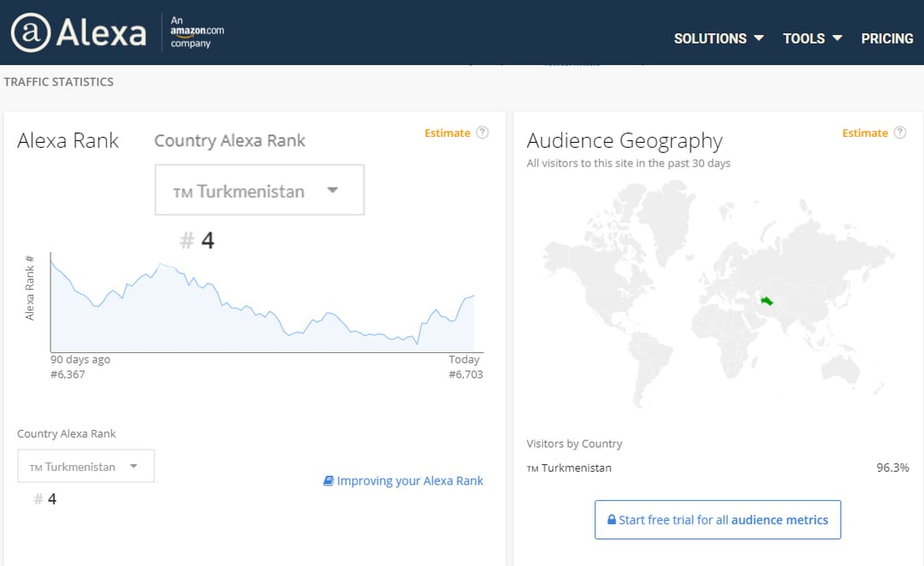Click Turkmenistan row under Visitors by Country
Viewport: 924px width, 566px height.
[x=576, y=468]
